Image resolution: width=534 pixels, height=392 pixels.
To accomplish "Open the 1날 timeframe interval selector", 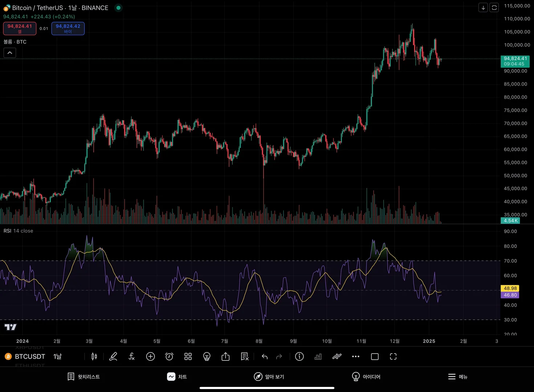I will coord(57,356).
